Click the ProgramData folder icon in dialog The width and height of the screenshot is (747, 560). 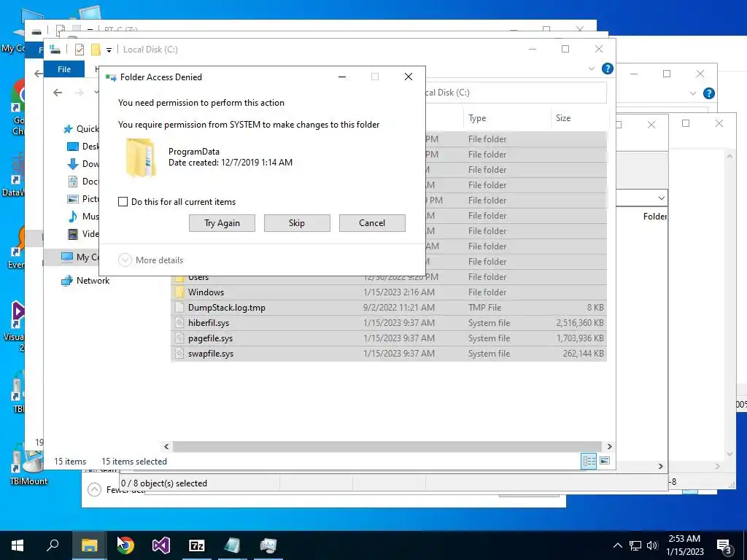click(x=141, y=157)
